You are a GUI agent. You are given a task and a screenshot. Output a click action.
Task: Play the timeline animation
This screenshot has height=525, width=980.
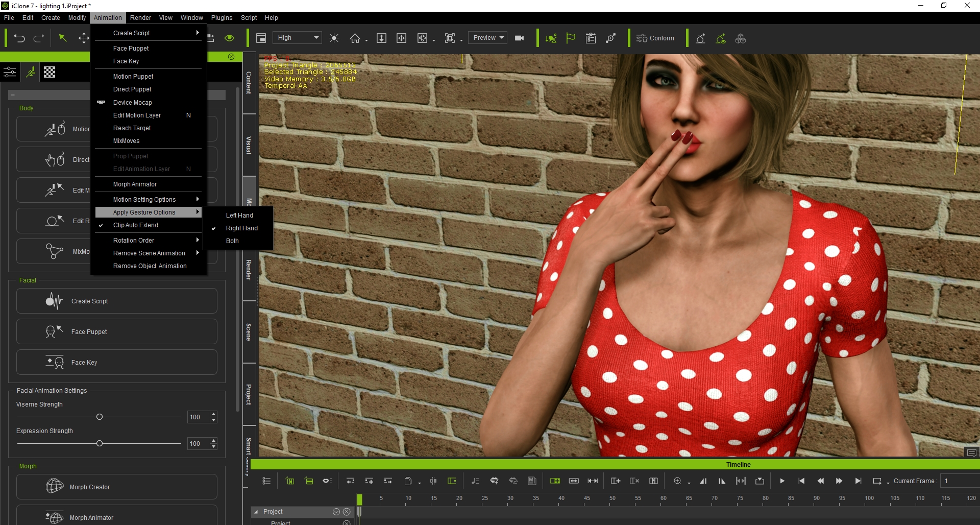(x=782, y=481)
